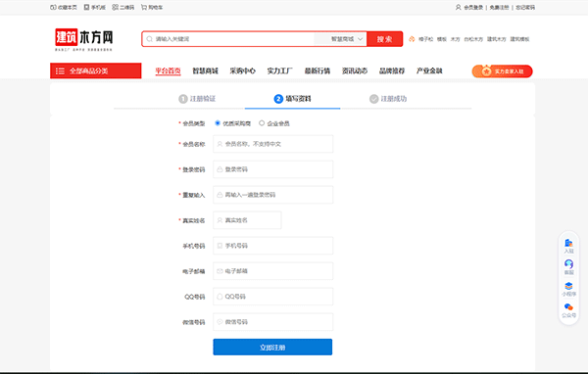Open 客服 customer service headset icon

coord(568,264)
